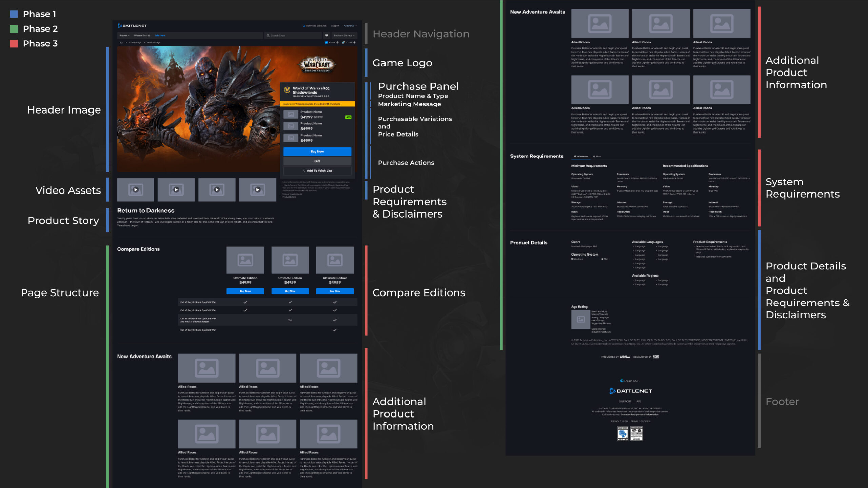The width and height of the screenshot is (868, 488).
Task: Open the Krusher99 account dropdown
Action: point(350,26)
